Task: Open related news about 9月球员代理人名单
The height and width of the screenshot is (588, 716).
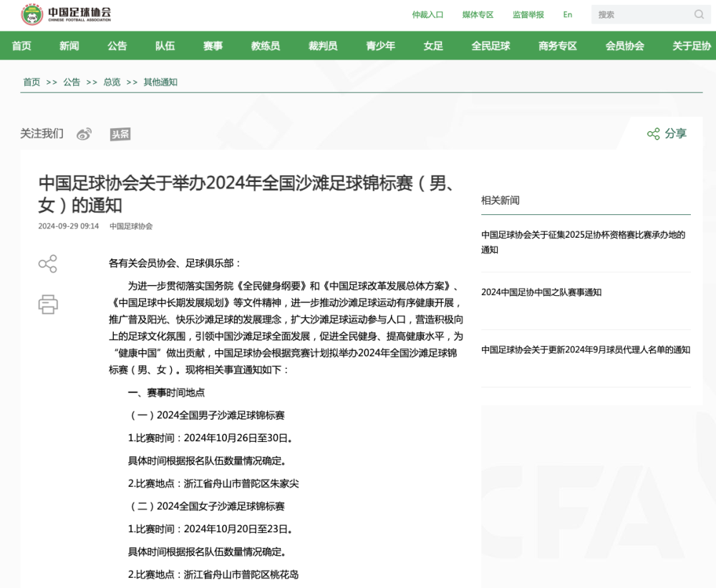Action: click(586, 350)
